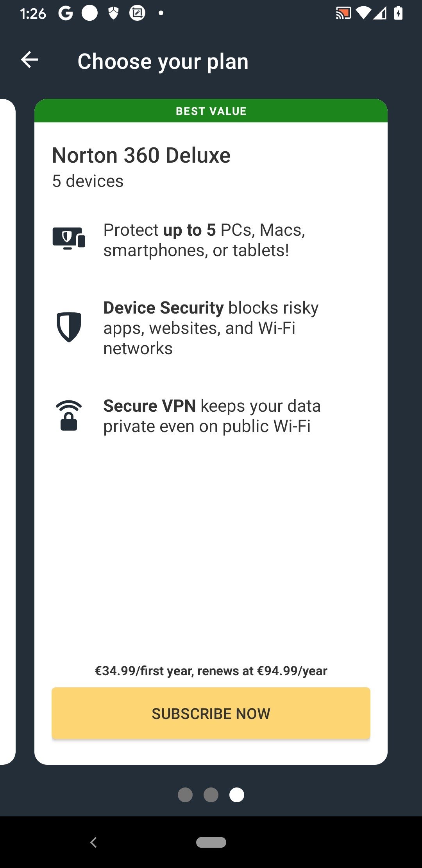Tap the Wi-Fi signal status icon
The image size is (422, 868).
pyautogui.click(x=363, y=13)
